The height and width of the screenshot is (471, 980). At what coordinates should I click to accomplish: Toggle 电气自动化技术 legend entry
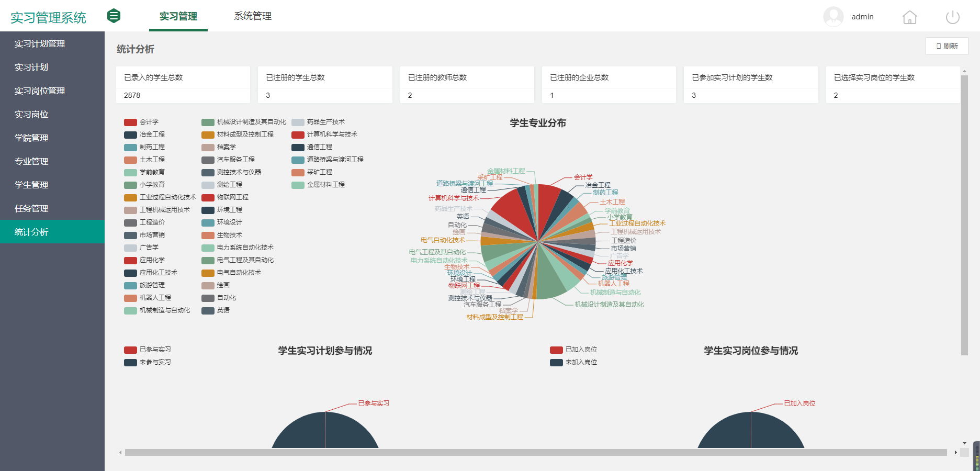(x=231, y=273)
